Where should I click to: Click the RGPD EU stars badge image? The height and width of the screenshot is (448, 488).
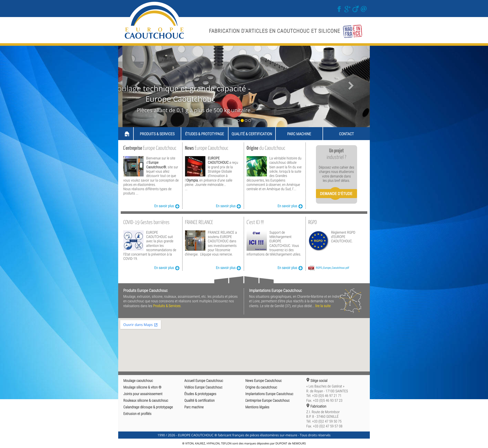pyautogui.click(x=318, y=241)
